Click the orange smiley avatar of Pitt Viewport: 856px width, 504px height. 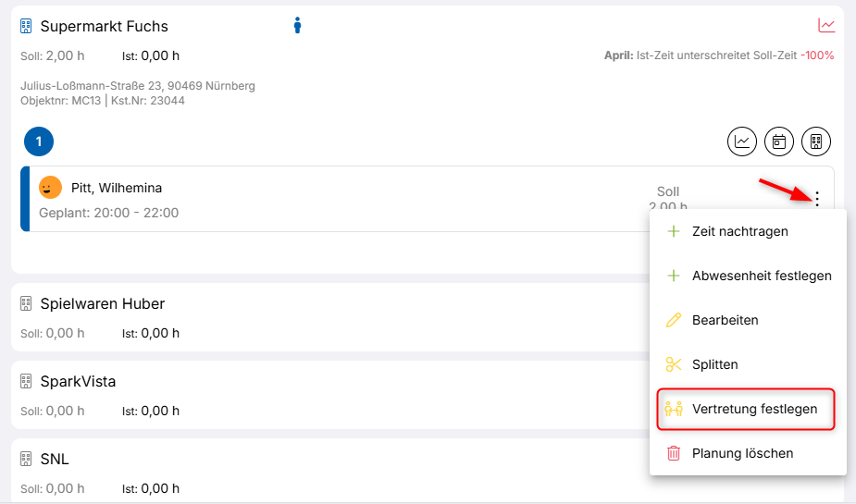click(50, 188)
